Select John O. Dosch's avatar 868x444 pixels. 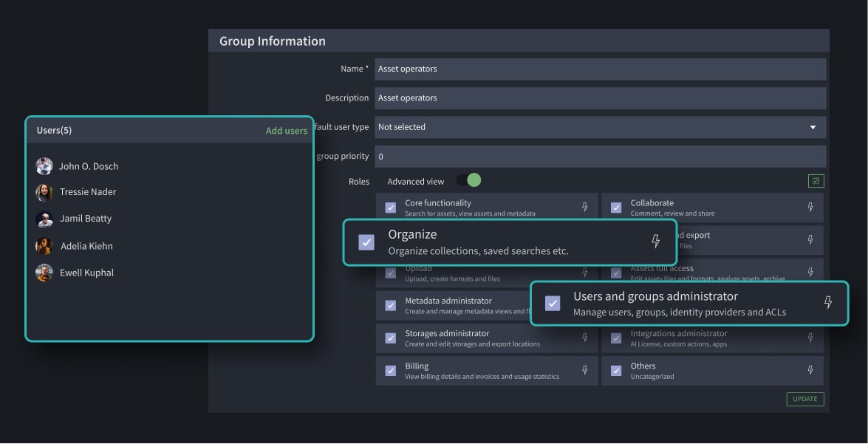click(44, 166)
